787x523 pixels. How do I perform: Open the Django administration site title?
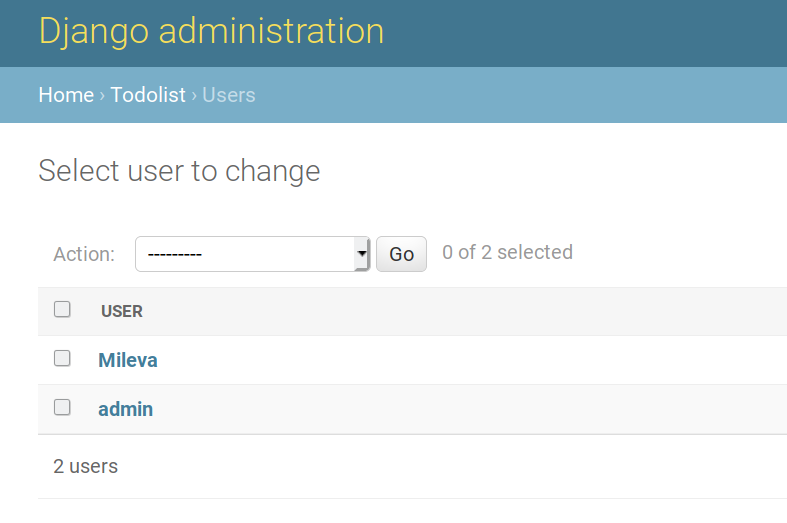211,32
